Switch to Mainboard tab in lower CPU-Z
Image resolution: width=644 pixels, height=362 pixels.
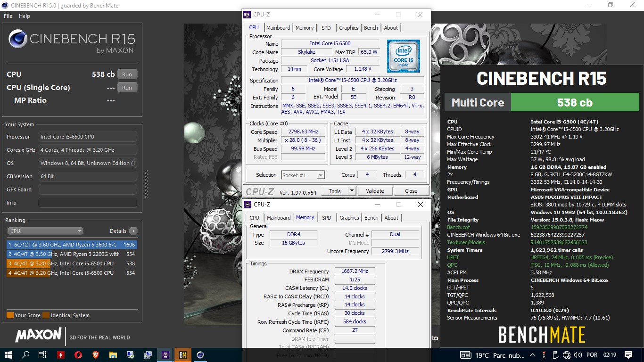tap(279, 218)
